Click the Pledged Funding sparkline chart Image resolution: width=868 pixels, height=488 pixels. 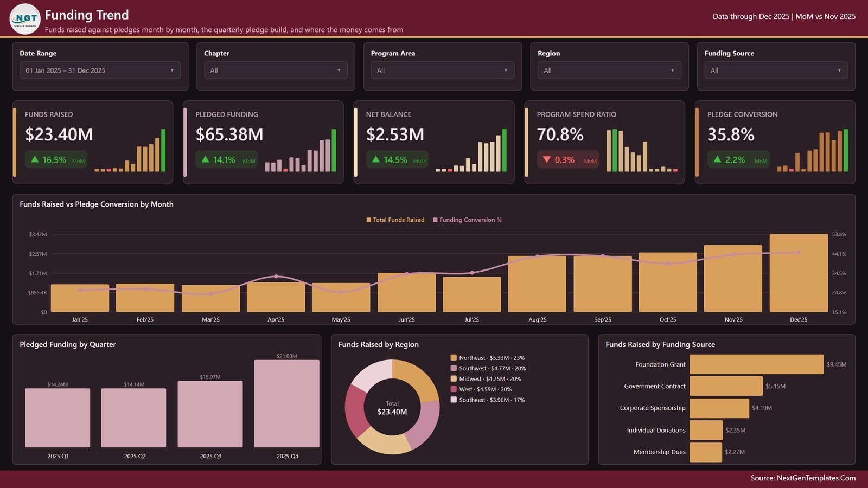[301, 150]
